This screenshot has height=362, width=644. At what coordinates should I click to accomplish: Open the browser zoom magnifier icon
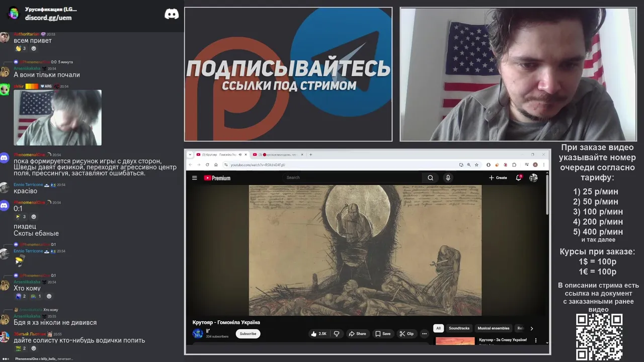click(469, 164)
